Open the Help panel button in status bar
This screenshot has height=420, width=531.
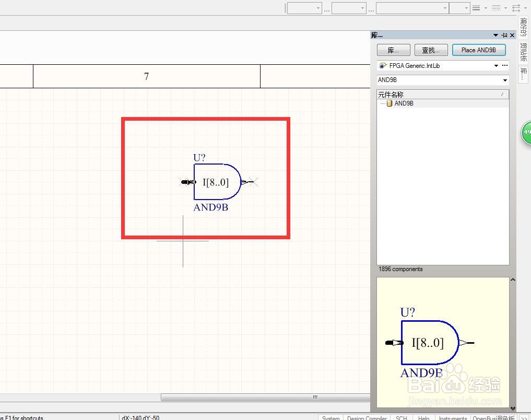tap(423, 417)
